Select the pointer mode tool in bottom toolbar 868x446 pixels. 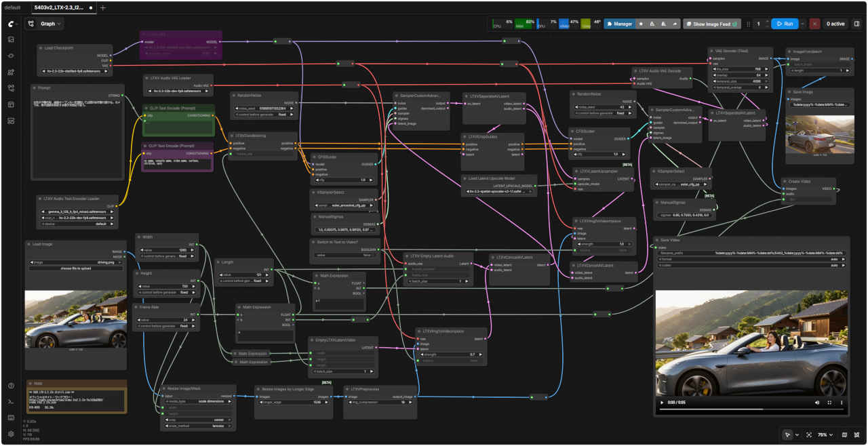[787, 434]
